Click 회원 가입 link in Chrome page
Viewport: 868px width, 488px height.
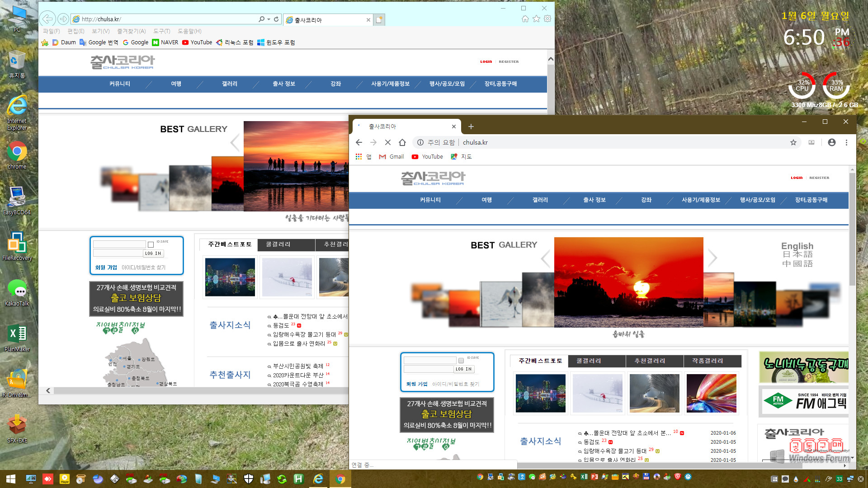pos(416,384)
